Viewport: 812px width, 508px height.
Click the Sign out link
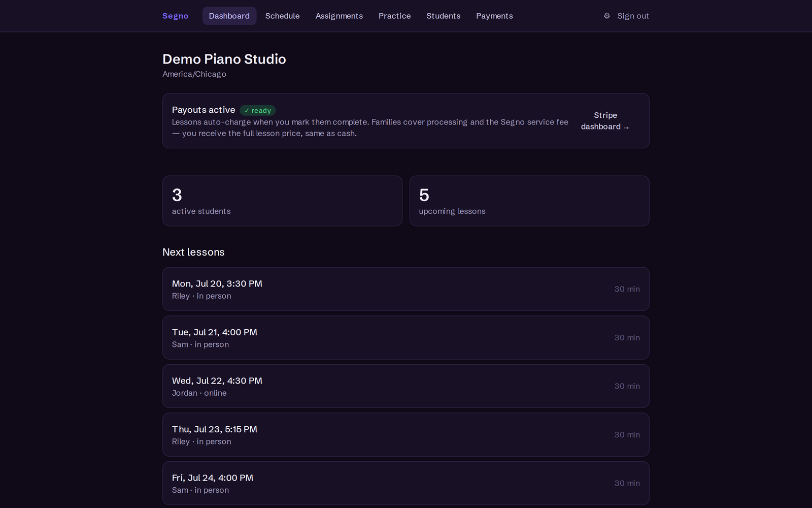point(633,16)
